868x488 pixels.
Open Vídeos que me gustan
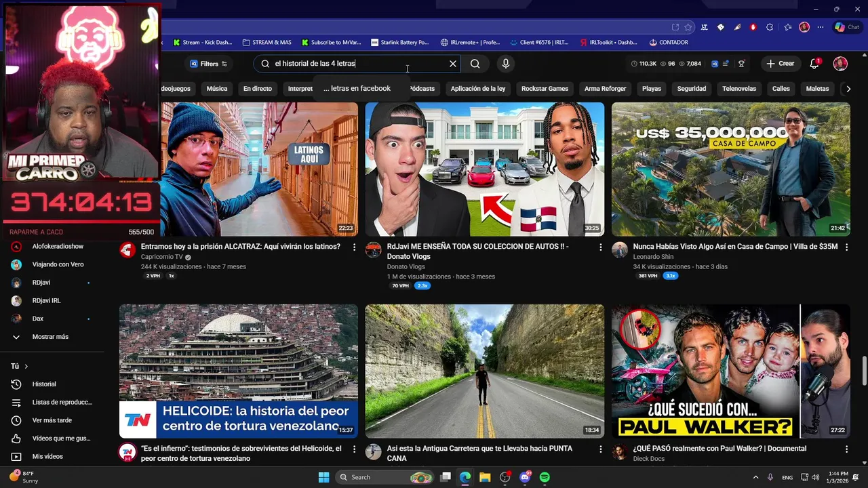click(x=52, y=439)
